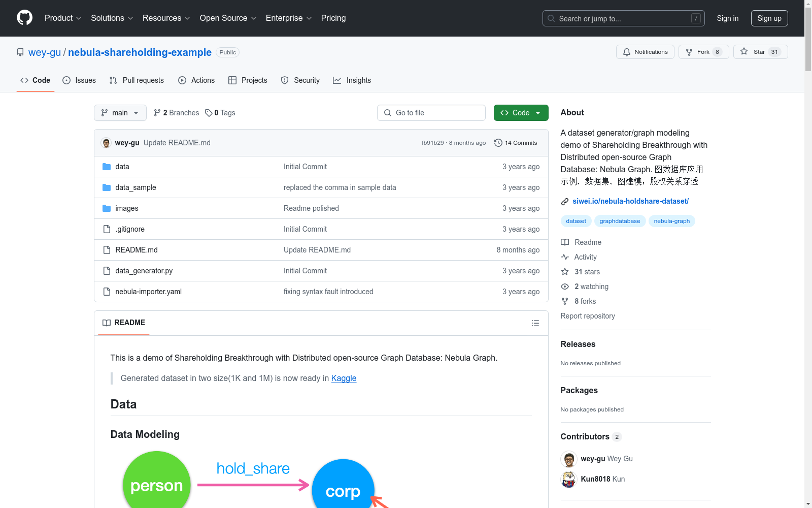Open siwei.io/nebula-holdshare-dataset link
Image resolution: width=812 pixels, height=508 pixels.
pyautogui.click(x=631, y=201)
